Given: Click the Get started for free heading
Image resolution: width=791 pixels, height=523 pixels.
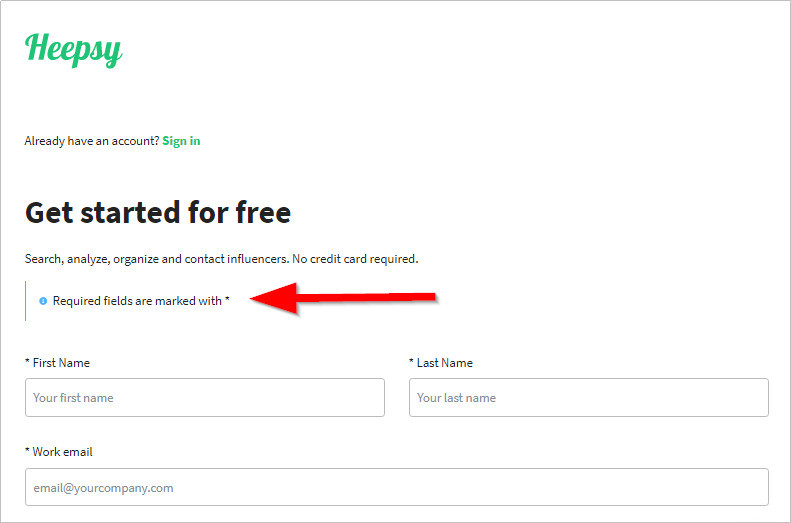Looking at the screenshot, I should coord(158,212).
